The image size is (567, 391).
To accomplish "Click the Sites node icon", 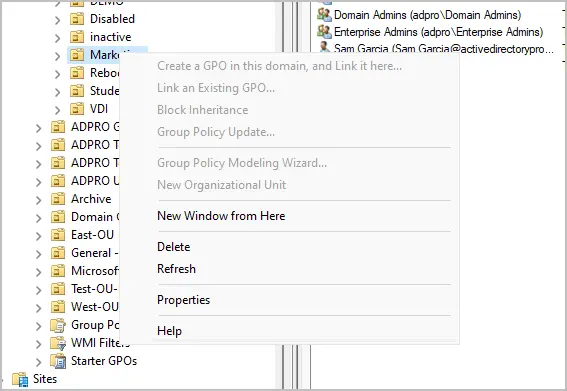I will [20, 379].
